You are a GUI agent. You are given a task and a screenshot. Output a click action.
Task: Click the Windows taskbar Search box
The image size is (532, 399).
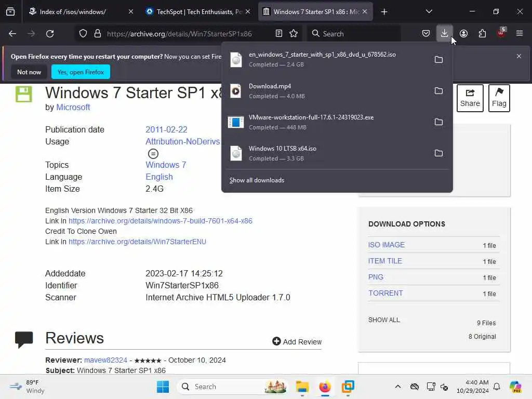coord(232,387)
